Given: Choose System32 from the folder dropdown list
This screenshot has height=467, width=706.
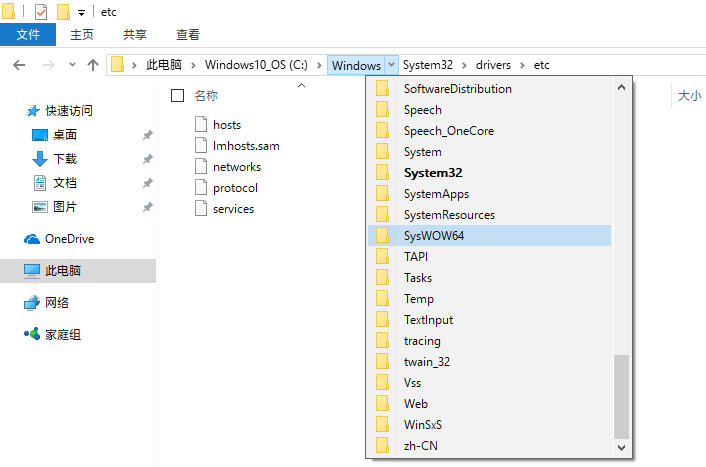Looking at the screenshot, I should tap(432, 173).
